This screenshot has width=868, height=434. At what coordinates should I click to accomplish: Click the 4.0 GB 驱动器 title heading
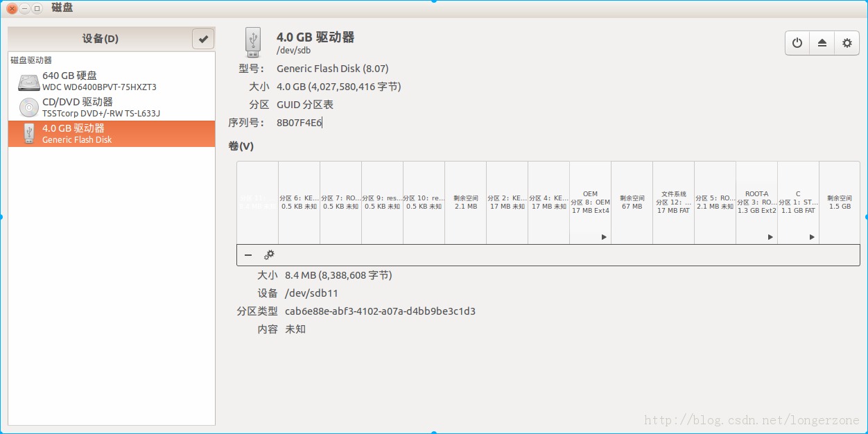coord(315,37)
